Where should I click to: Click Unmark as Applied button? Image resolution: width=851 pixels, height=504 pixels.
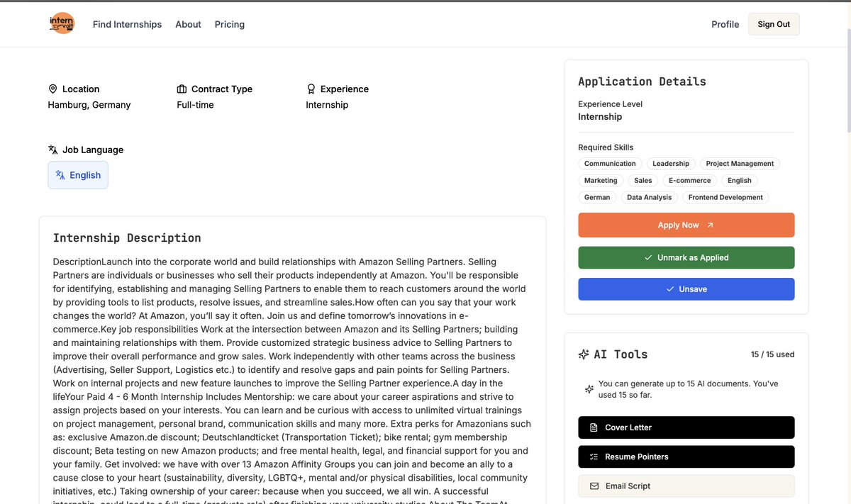pyautogui.click(x=686, y=257)
